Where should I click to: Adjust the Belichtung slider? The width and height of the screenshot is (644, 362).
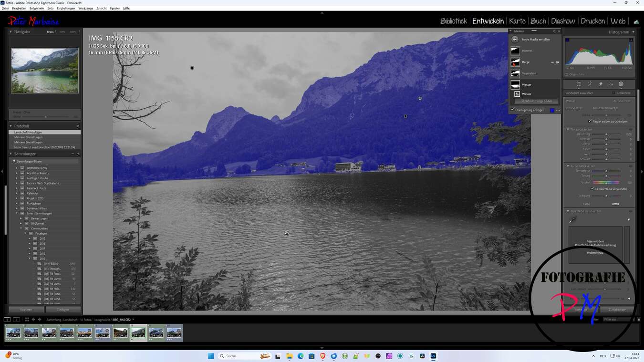[606, 134]
